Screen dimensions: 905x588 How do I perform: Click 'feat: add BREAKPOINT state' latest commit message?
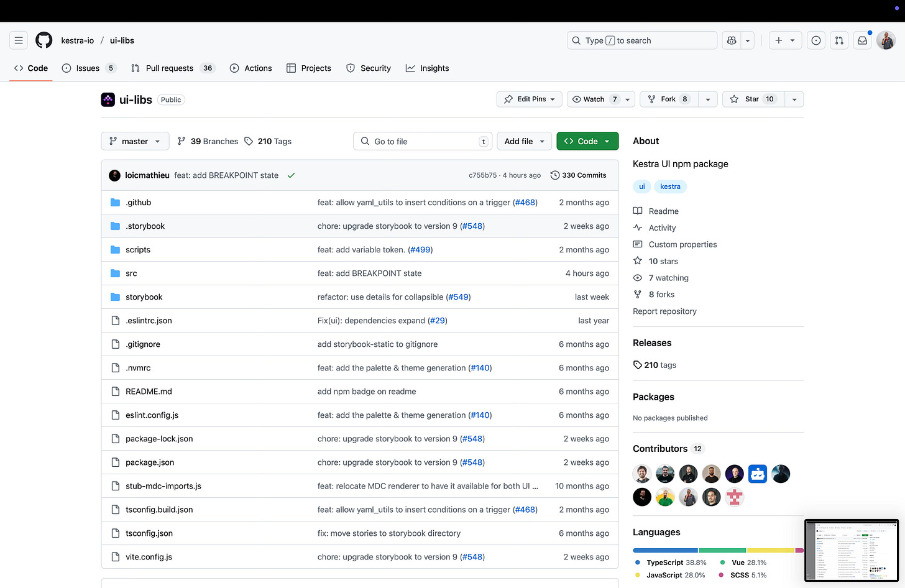[226, 175]
